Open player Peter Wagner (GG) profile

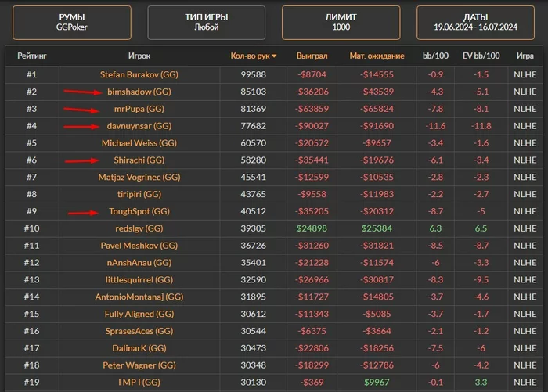click(x=139, y=365)
